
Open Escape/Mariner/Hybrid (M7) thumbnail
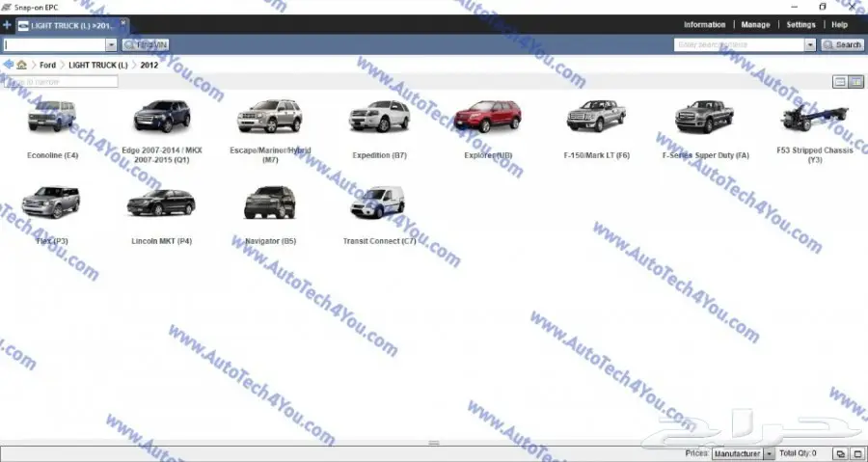point(270,116)
